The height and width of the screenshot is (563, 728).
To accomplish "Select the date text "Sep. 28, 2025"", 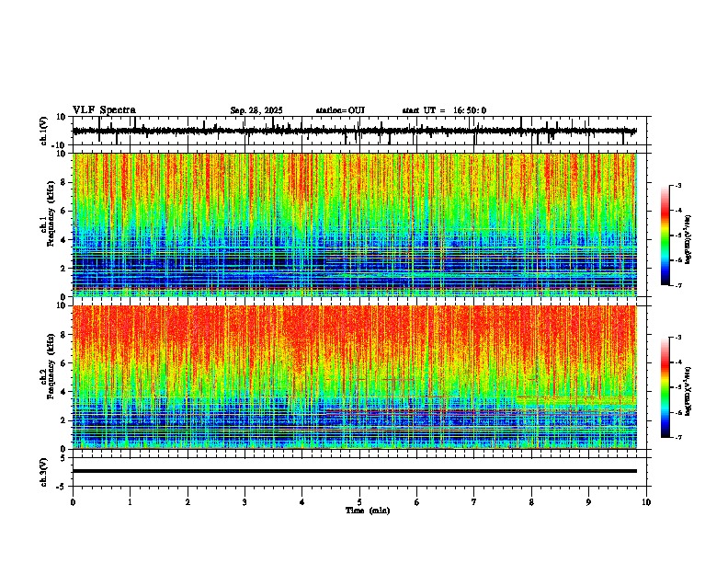I will [x=256, y=110].
